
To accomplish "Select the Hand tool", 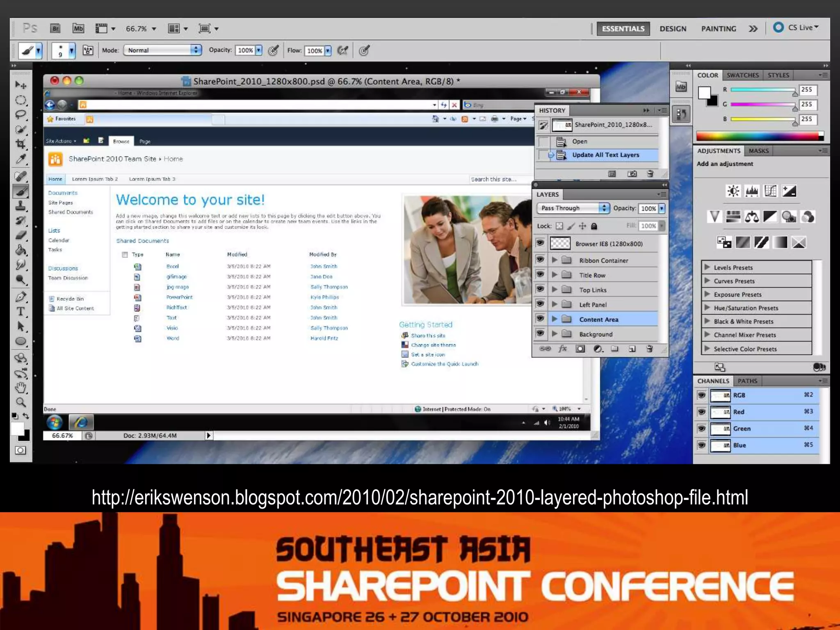I will click(21, 387).
